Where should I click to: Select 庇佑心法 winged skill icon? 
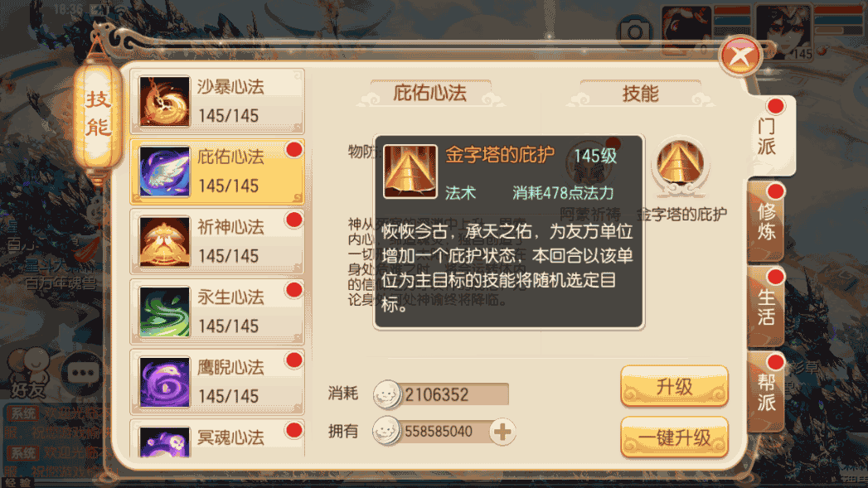[164, 172]
